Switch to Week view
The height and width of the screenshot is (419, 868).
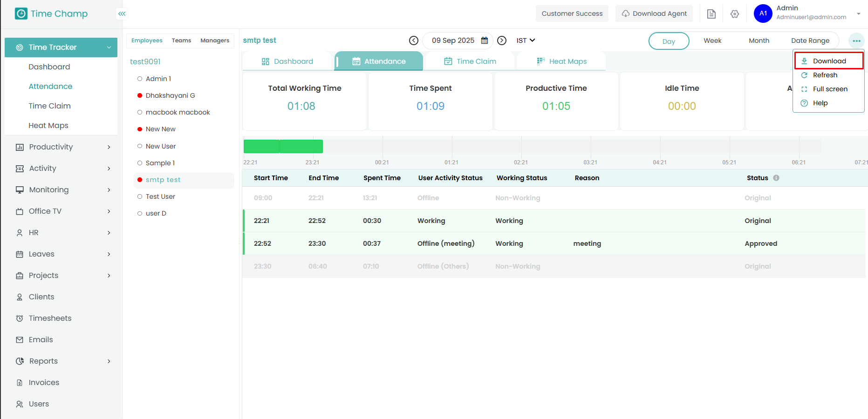[x=712, y=41]
